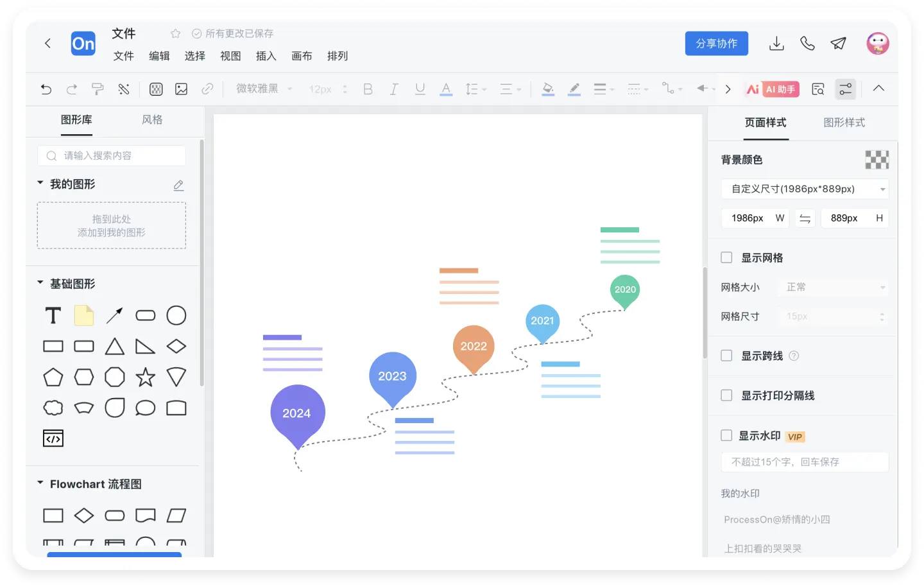The height and width of the screenshot is (588, 924).
Task: Switch to the 图形样式 tab
Action: (x=844, y=123)
